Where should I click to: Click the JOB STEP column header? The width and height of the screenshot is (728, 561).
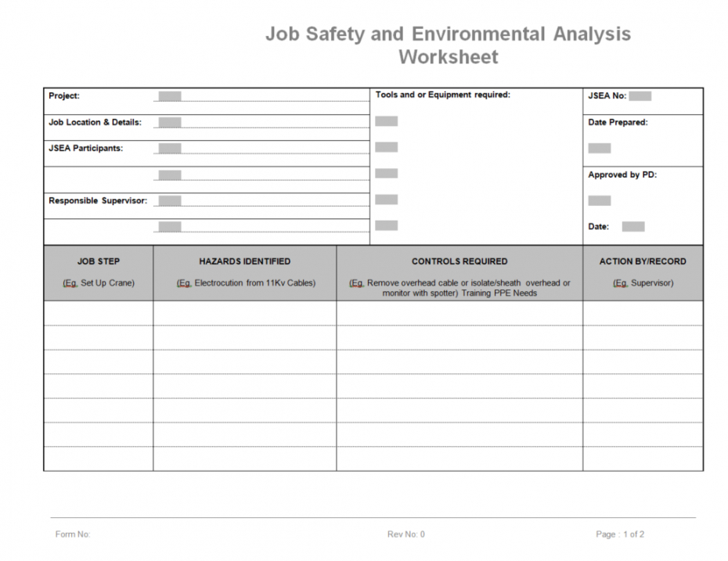98,261
